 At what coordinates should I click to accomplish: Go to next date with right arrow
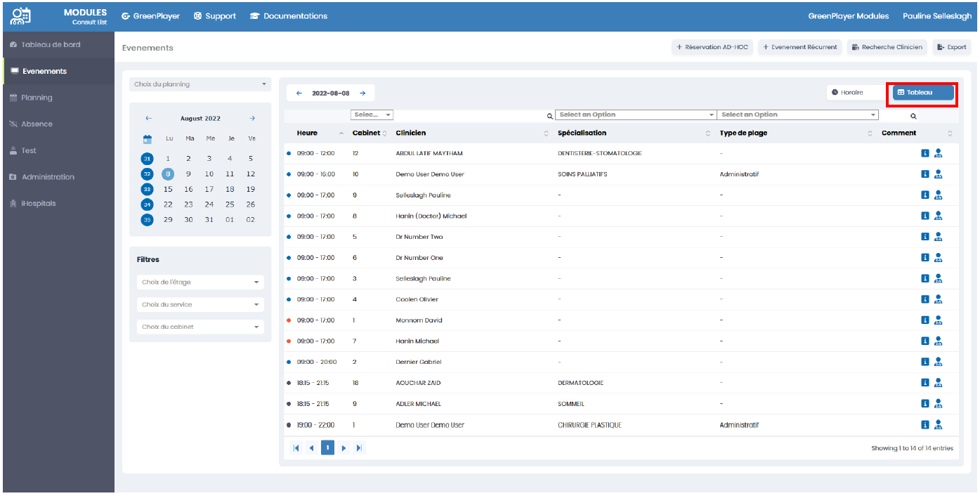click(x=362, y=93)
